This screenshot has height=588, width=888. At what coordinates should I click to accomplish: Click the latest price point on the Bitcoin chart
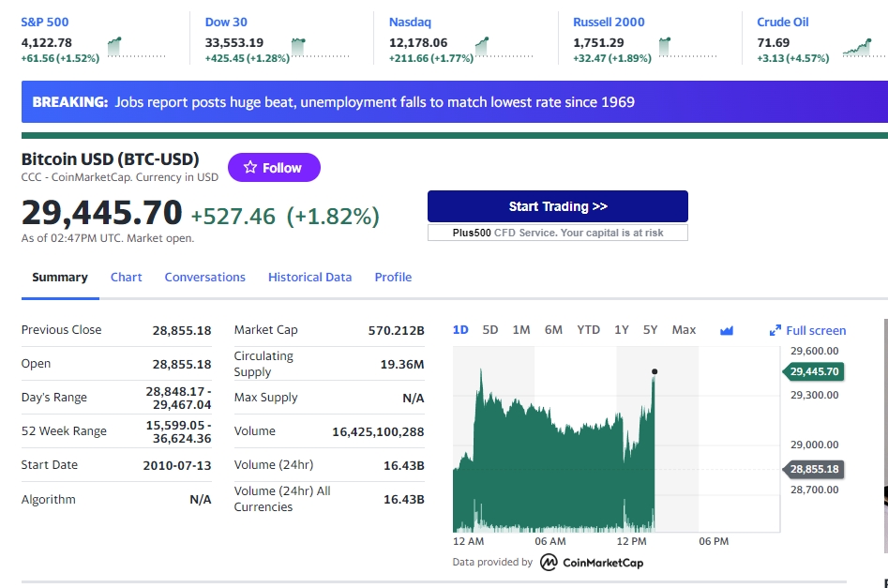coord(655,371)
